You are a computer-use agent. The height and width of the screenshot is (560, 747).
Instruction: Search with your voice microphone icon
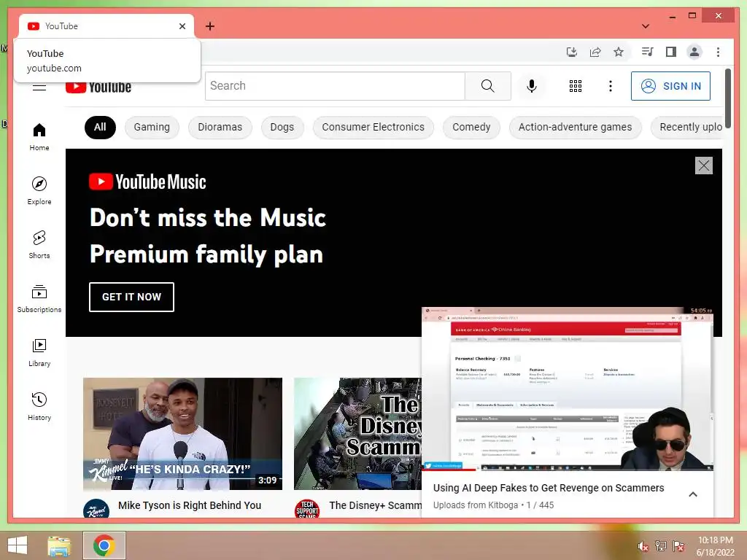pyautogui.click(x=532, y=86)
